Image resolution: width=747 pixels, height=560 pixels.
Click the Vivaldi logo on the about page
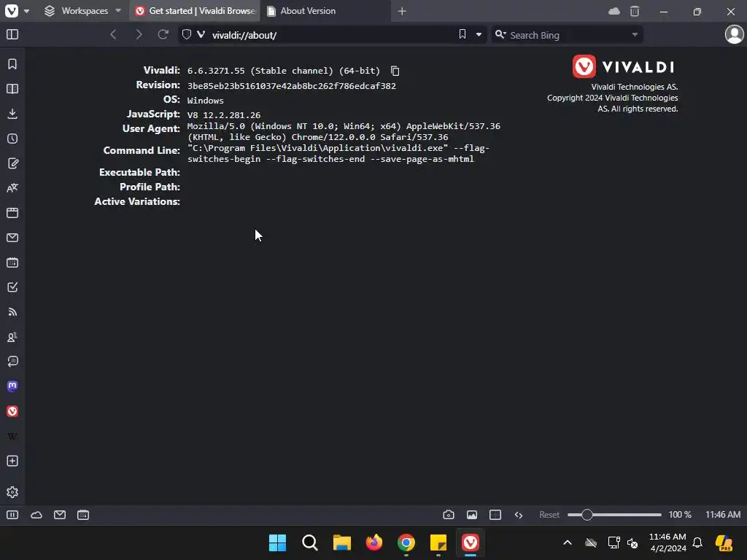click(624, 66)
